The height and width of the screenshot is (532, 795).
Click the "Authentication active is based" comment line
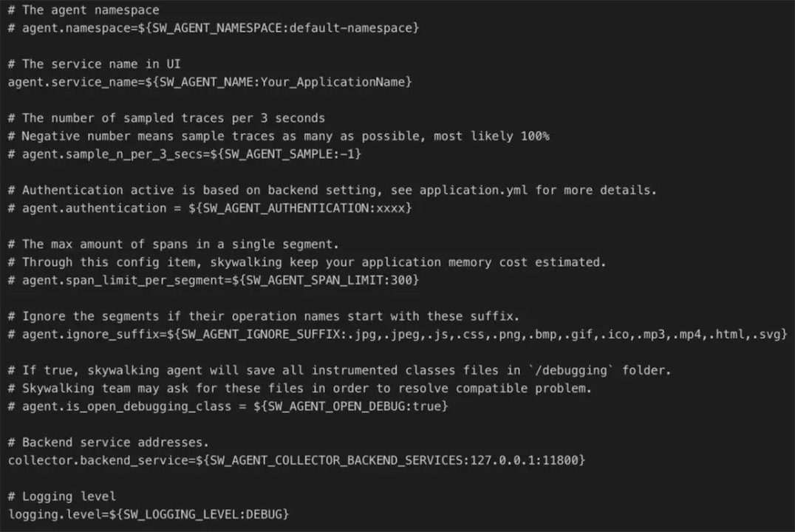click(x=332, y=190)
